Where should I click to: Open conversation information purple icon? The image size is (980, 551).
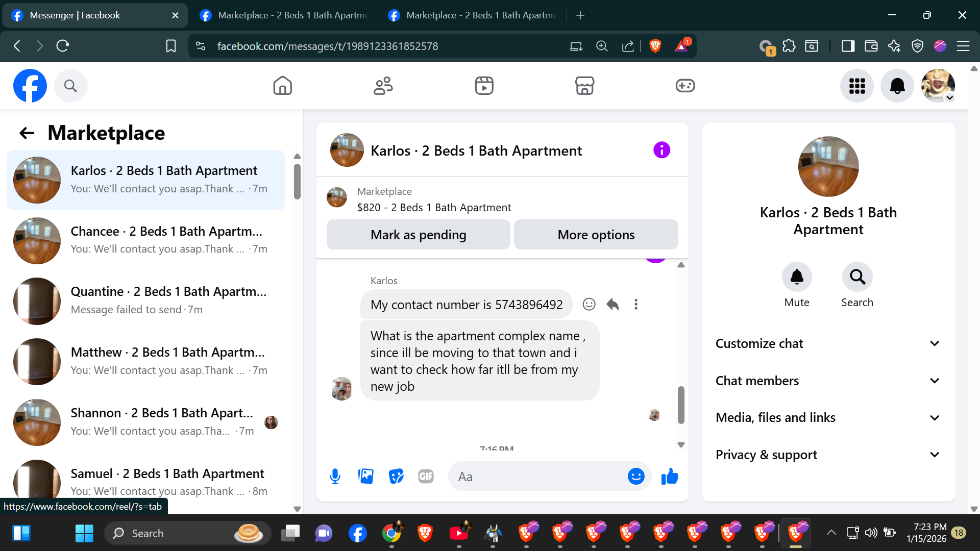661,151
